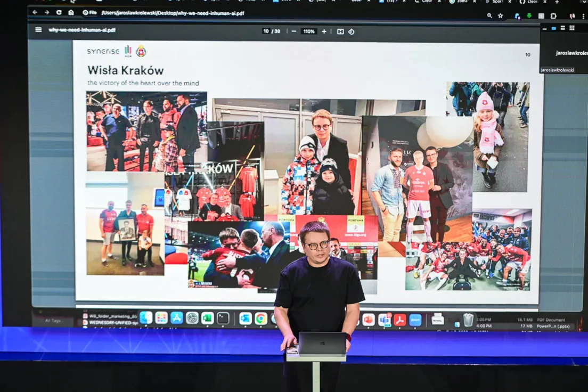The width and height of the screenshot is (588, 392).
Task: Navigate back in browser history
Action: (35, 12)
